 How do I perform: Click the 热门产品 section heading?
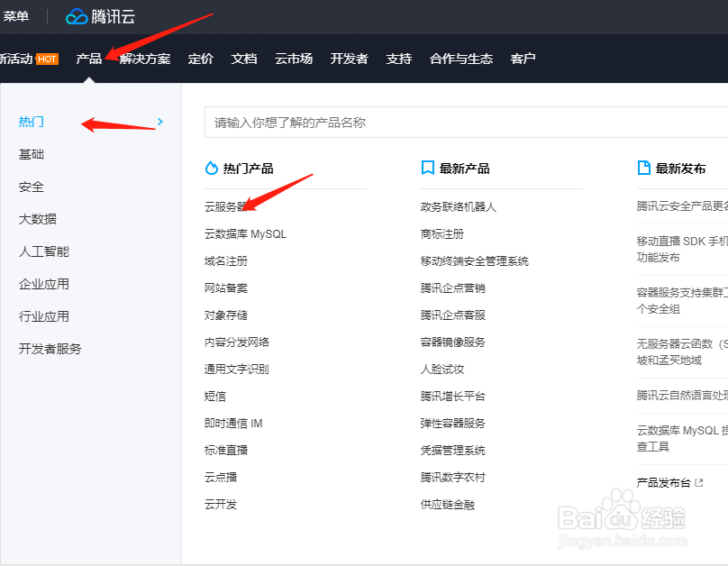click(x=248, y=168)
